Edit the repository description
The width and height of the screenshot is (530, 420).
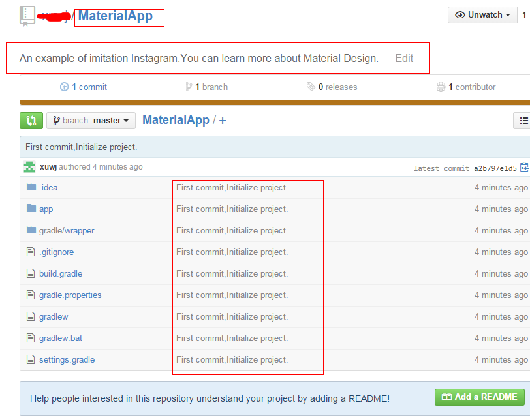404,59
